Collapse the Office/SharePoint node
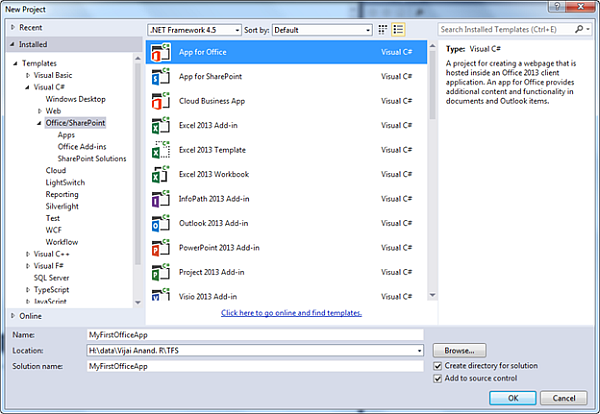Screen dimensions: 600x414 point(39,123)
